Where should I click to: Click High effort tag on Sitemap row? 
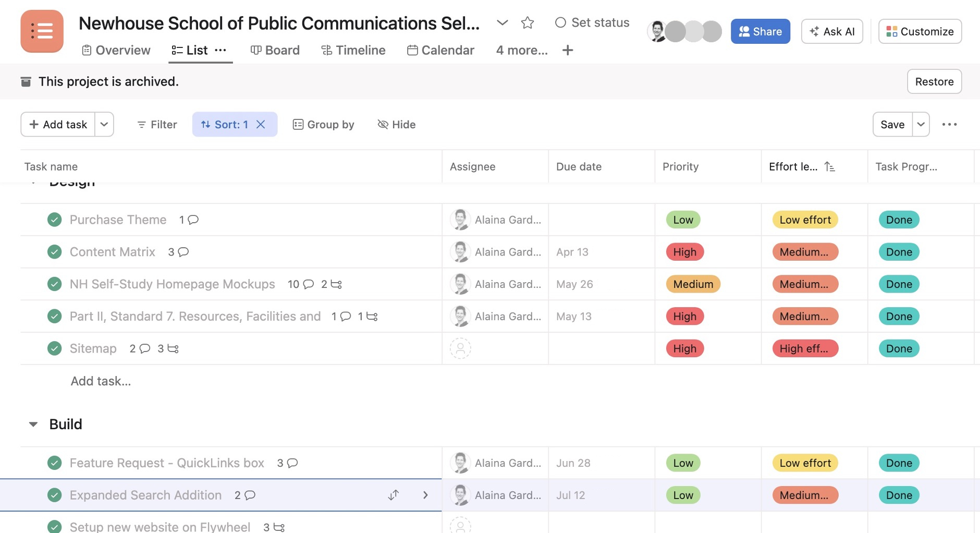click(x=805, y=348)
